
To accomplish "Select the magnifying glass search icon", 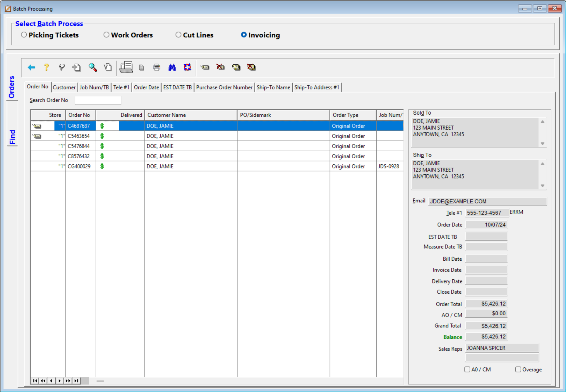I will 93,67.
